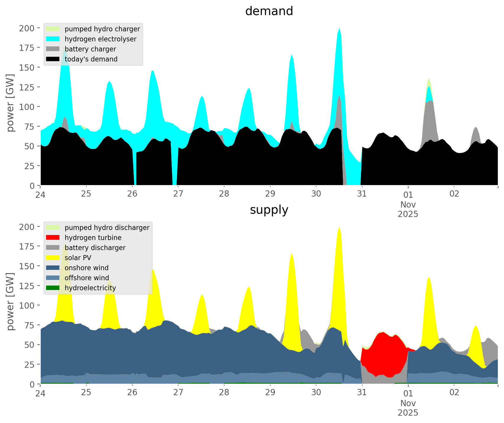504x423 pixels.
Task: Click the pumped hydro charger legend label
Action: pos(102,29)
